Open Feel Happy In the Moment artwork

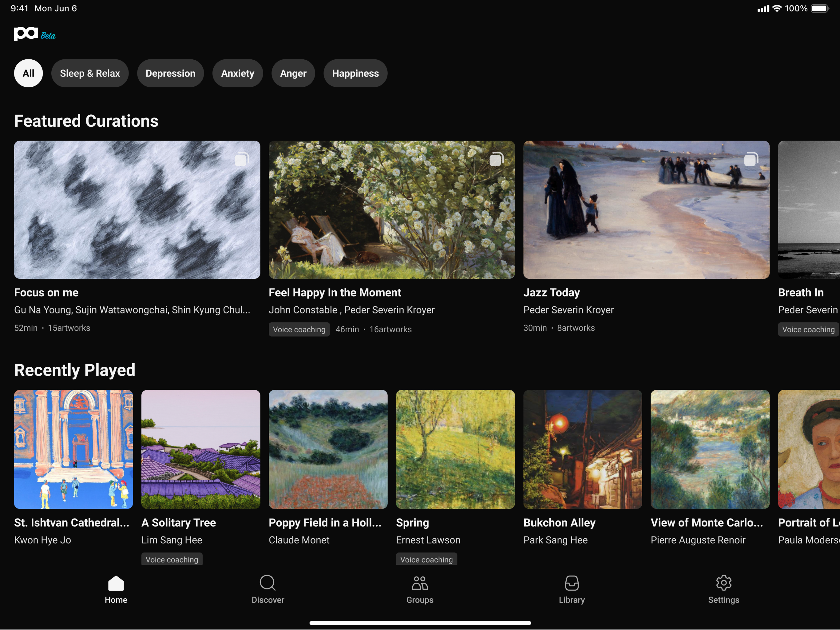coord(392,210)
